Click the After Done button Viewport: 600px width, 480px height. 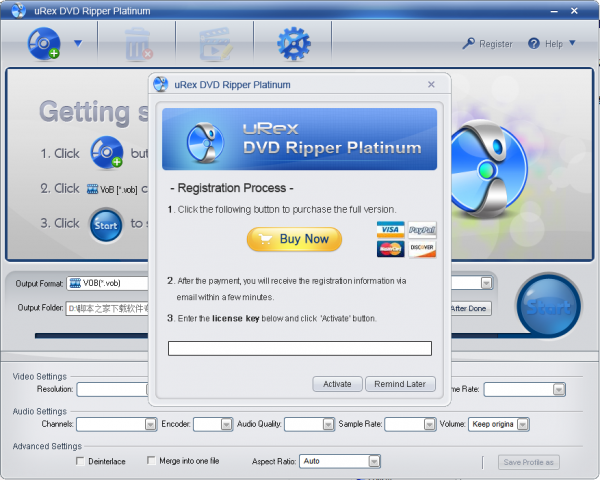[x=471, y=309]
